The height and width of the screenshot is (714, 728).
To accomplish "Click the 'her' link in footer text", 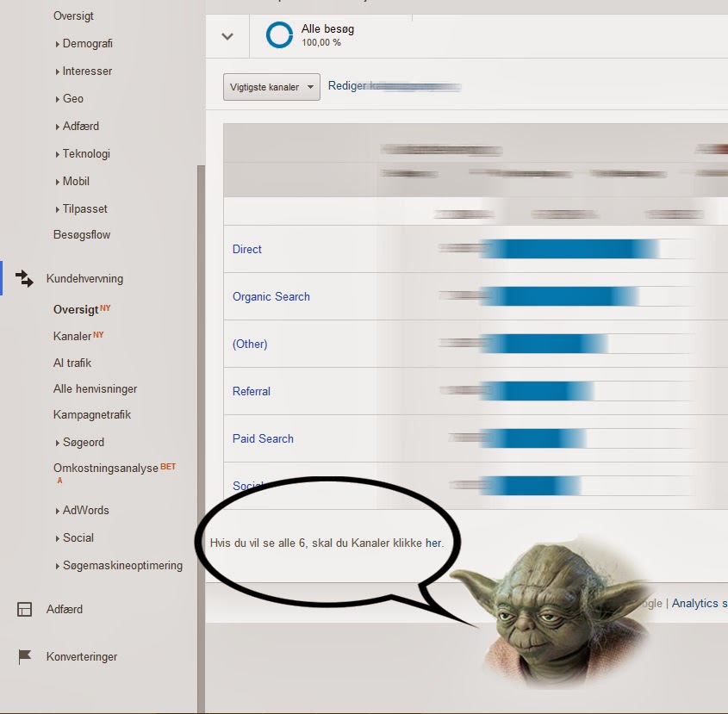I will pos(433,543).
